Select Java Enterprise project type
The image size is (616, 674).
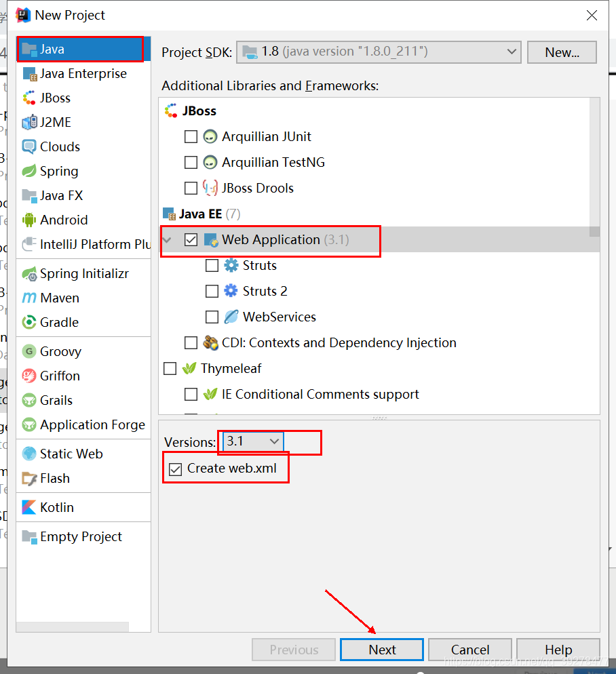pyautogui.click(x=83, y=74)
